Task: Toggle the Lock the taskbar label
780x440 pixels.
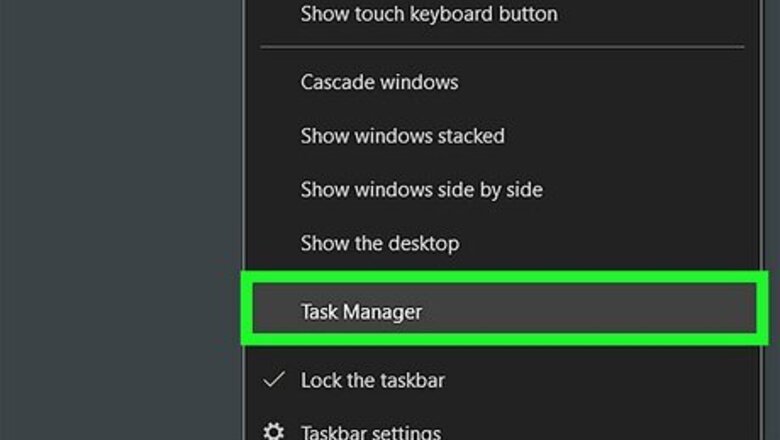Action: (x=372, y=380)
